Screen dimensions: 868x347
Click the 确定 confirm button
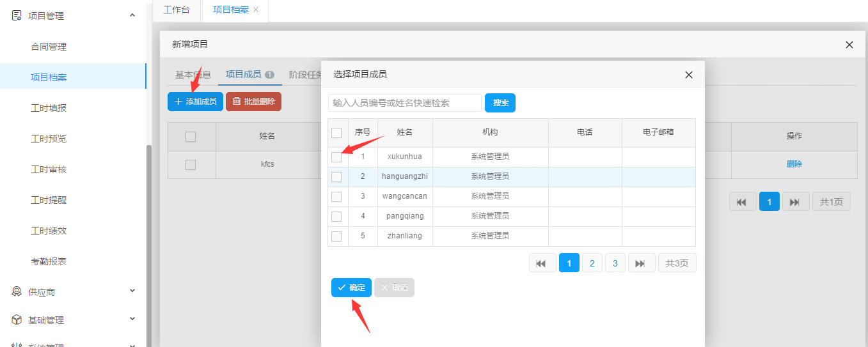pos(351,288)
